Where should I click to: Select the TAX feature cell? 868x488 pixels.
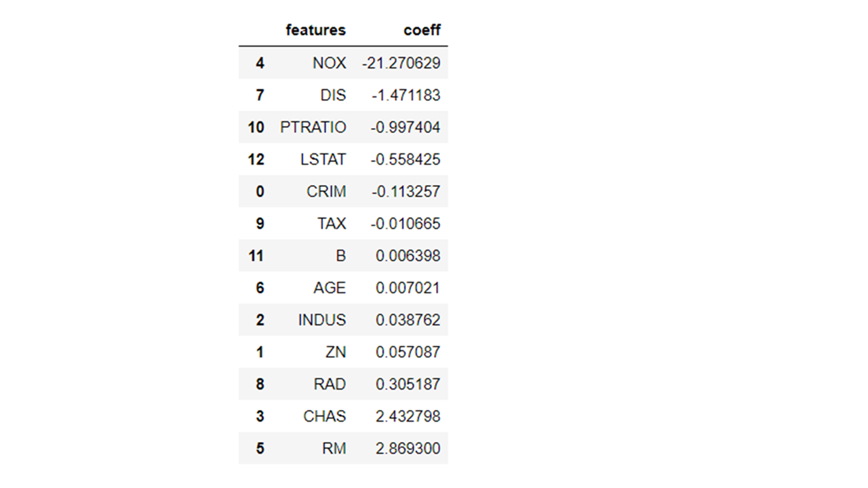tap(332, 224)
